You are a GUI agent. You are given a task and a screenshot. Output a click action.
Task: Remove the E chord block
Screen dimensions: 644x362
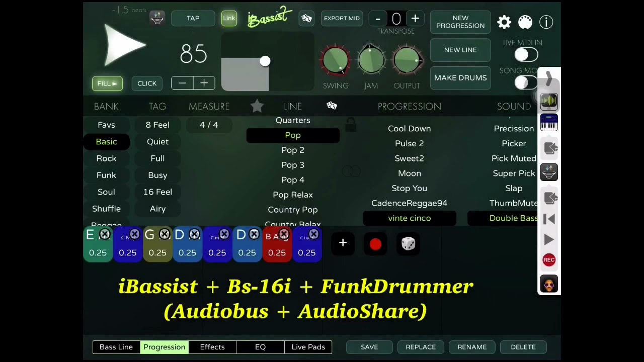pos(105,234)
